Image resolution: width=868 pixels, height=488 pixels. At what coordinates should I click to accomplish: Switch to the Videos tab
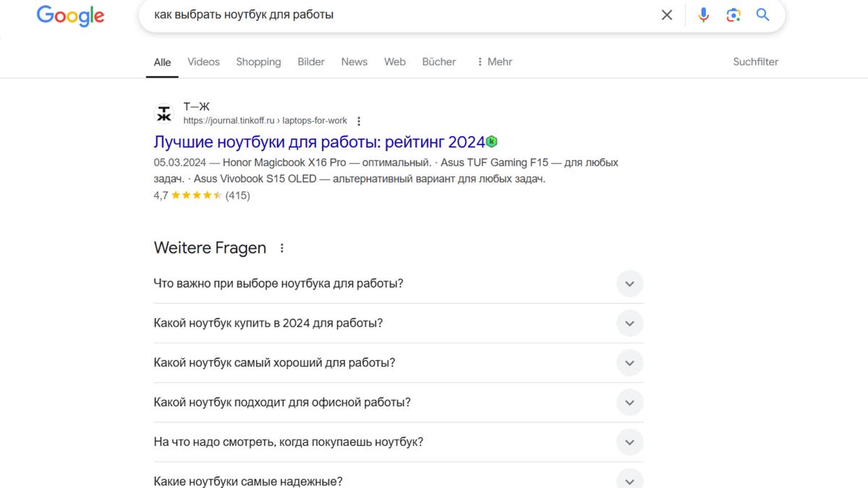tap(203, 62)
